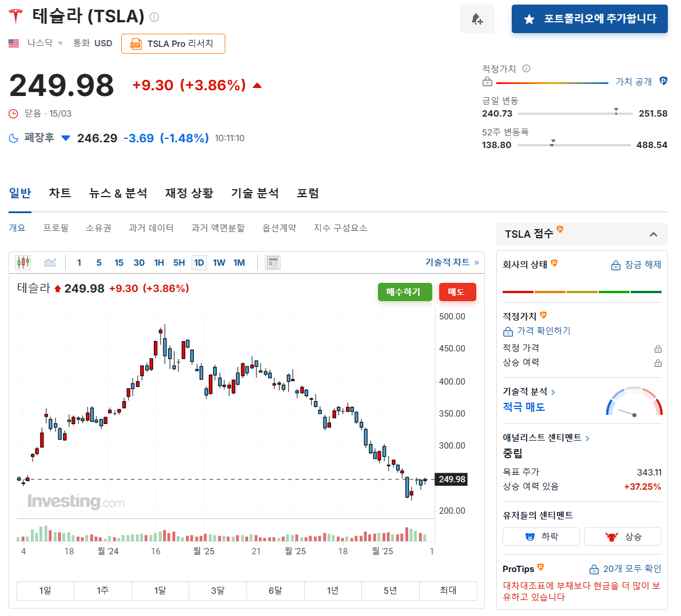Switch to the 뉴스 & 분석 tab
Screen dimensions: 681x616
[118, 193]
